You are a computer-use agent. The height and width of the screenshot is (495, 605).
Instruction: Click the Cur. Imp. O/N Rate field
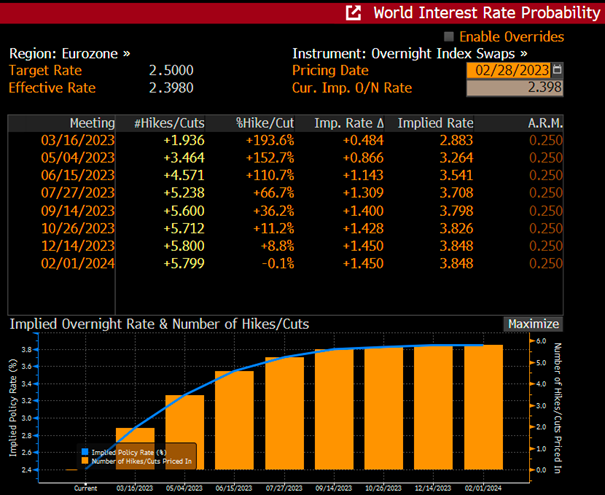click(515, 88)
